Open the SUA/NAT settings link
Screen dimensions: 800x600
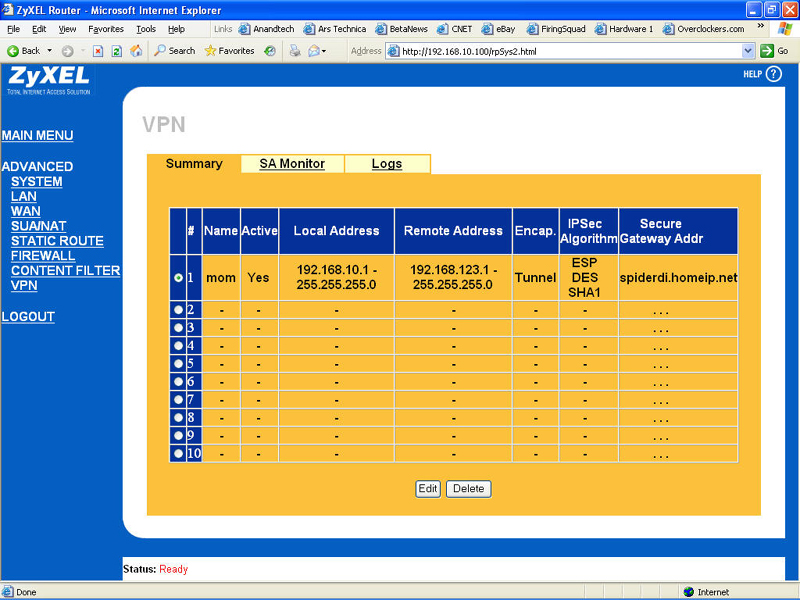pyautogui.click(x=39, y=226)
